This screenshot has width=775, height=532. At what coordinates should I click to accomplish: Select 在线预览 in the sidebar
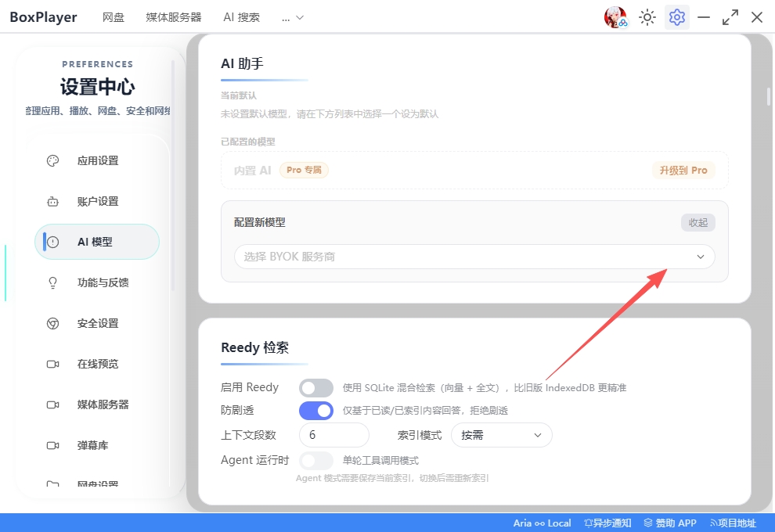pos(97,364)
